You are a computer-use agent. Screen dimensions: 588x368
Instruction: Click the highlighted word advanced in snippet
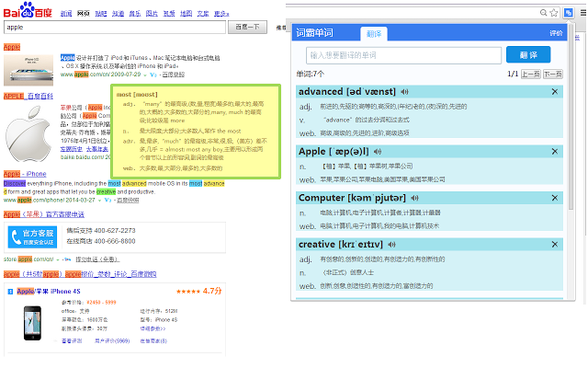click(x=134, y=183)
